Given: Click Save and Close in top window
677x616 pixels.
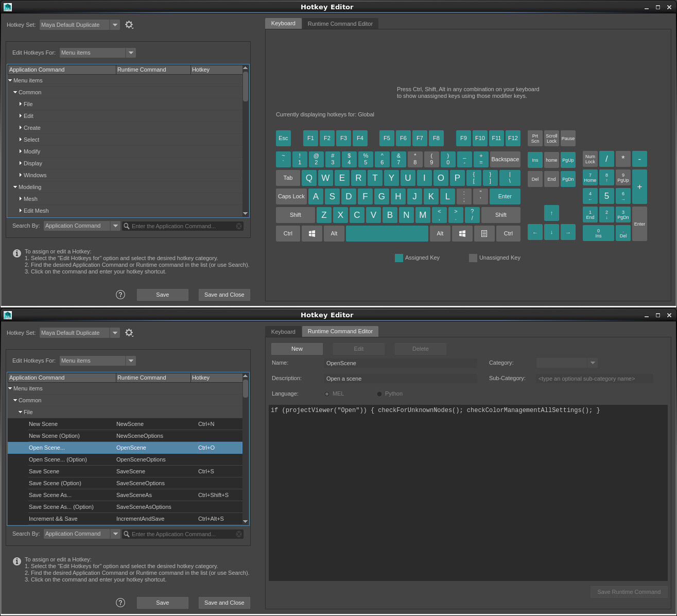Looking at the screenshot, I should [x=224, y=295].
